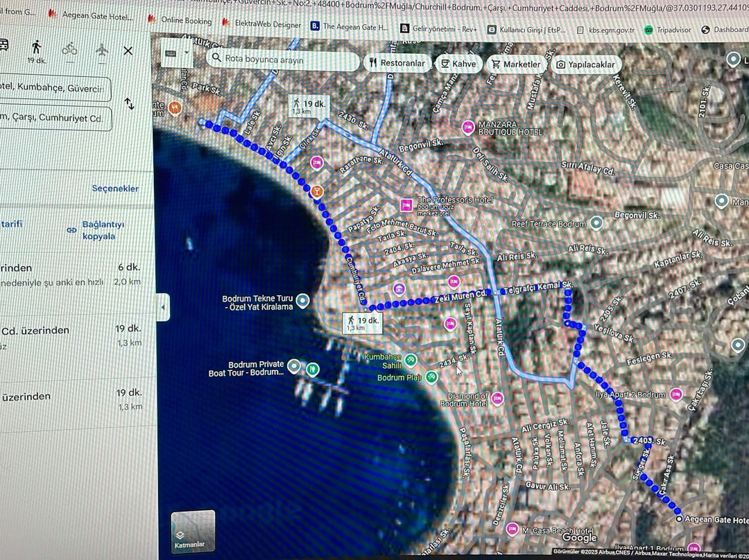Close the directions panel with X

[x=128, y=51]
